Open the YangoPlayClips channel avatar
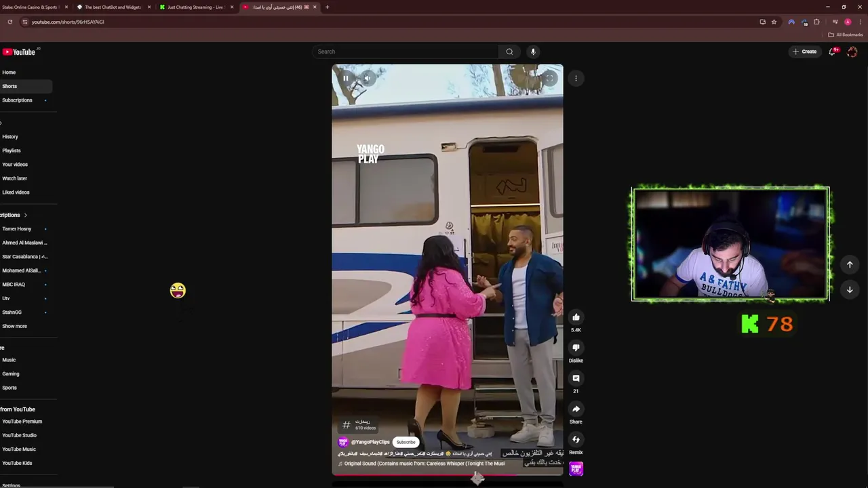 tap(343, 442)
